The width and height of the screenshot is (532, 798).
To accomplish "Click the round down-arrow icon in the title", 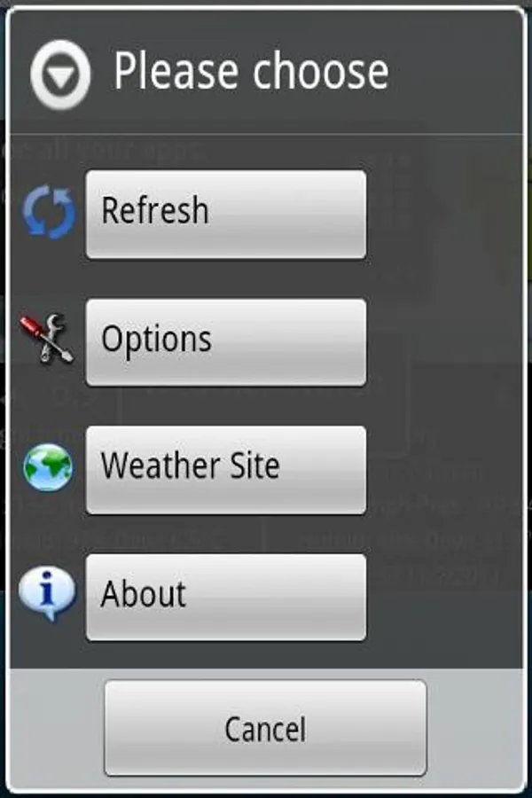I will (x=60, y=74).
